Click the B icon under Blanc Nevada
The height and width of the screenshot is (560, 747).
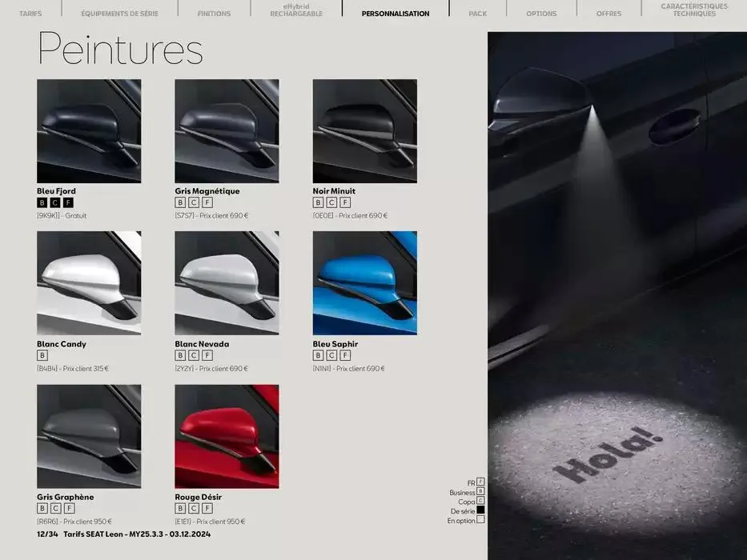pos(180,355)
